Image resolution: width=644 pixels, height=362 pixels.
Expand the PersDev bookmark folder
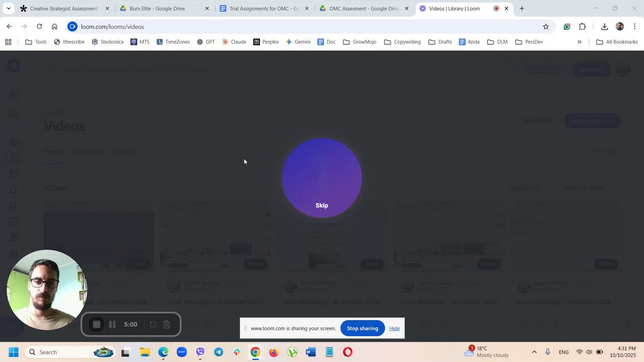point(529,42)
